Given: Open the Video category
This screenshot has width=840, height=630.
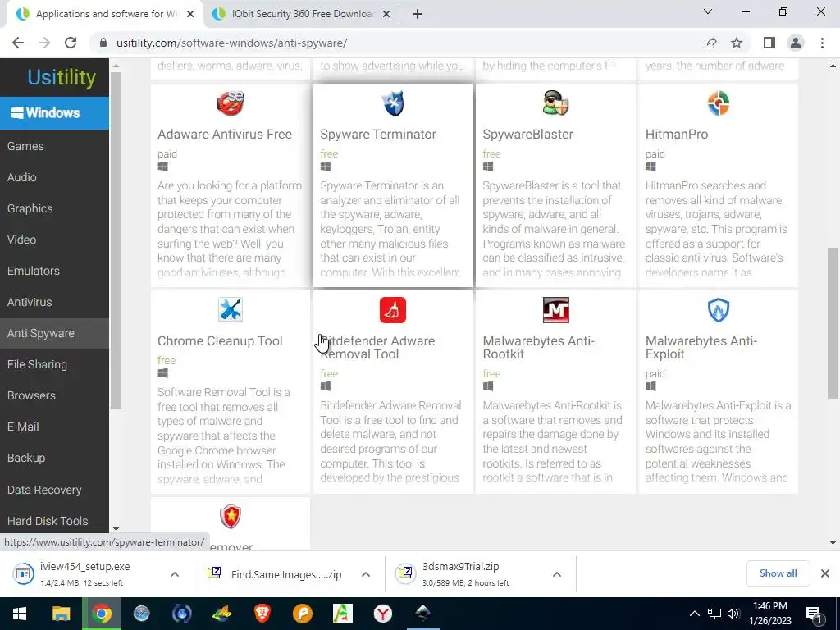Looking at the screenshot, I should point(22,240).
